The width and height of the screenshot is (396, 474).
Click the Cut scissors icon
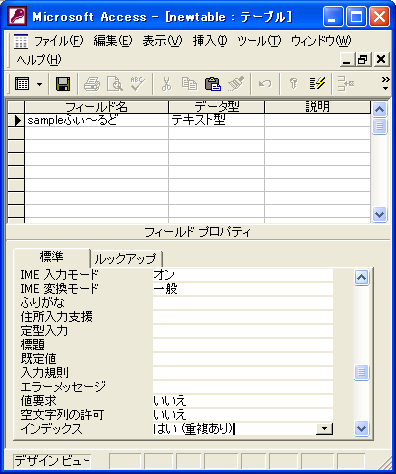(166, 84)
